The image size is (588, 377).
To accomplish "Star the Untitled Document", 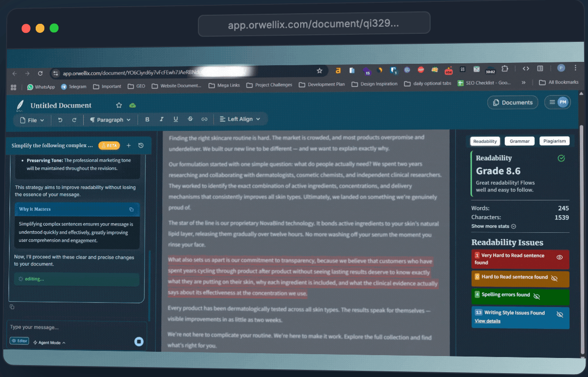I will (x=118, y=105).
